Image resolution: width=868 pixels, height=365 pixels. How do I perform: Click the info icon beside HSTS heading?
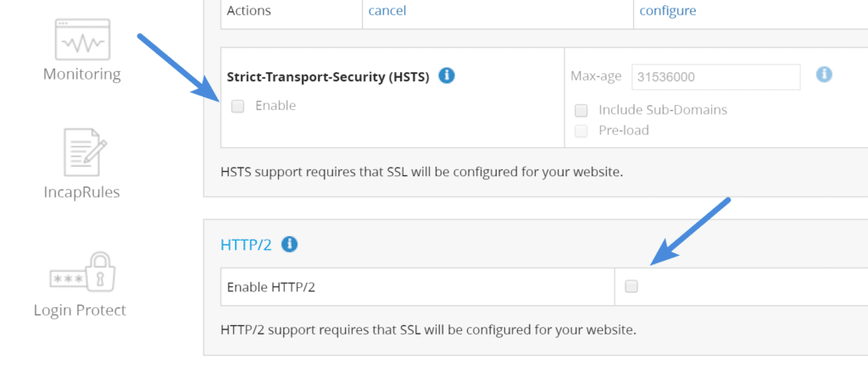[x=447, y=76]
